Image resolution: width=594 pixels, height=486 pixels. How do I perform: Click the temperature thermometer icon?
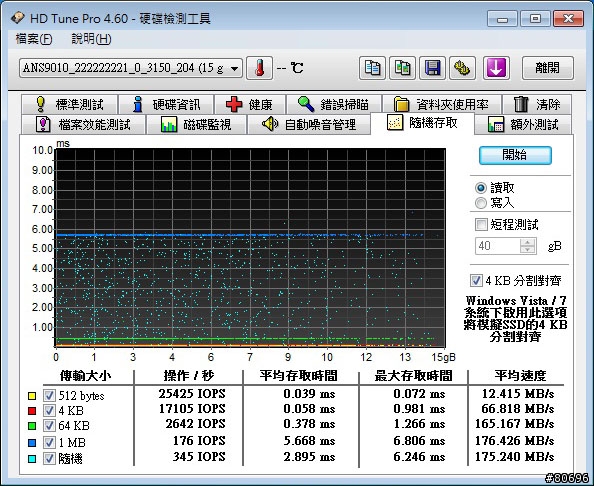259,68
